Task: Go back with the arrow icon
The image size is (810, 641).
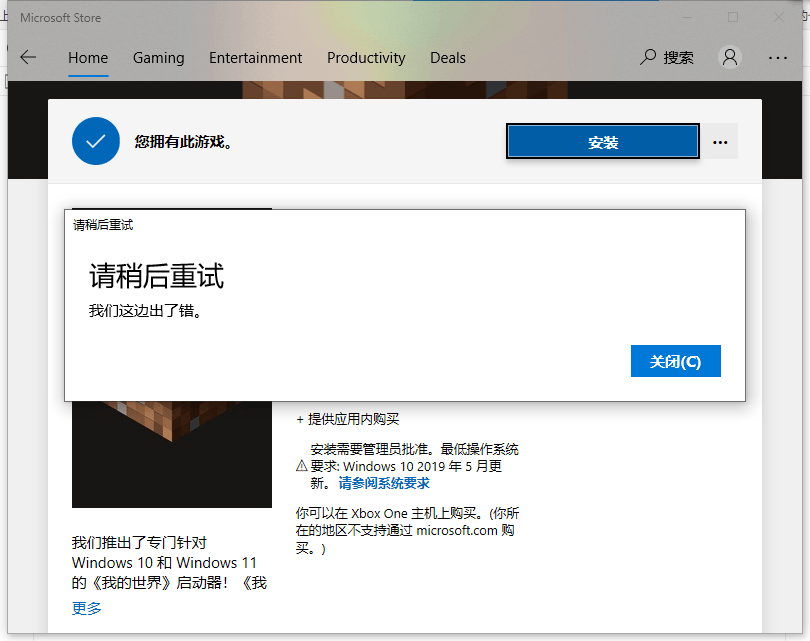Action: click(x=28, y=57)
